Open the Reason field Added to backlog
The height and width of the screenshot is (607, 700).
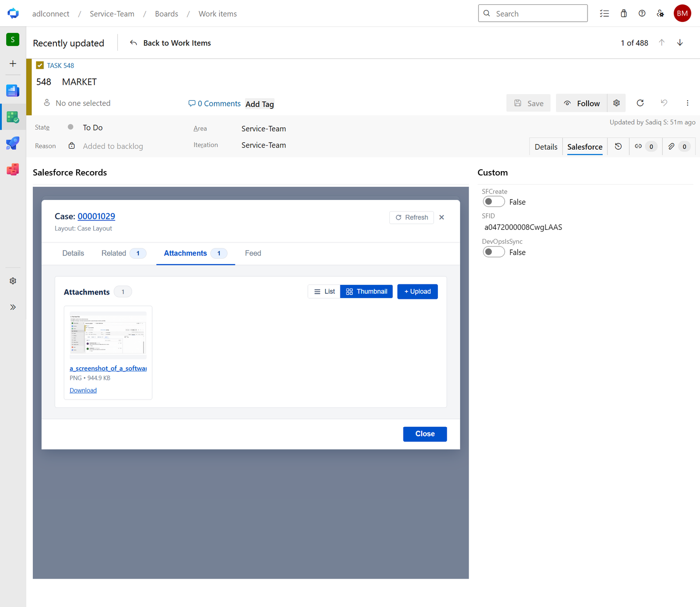click(113, 146)
